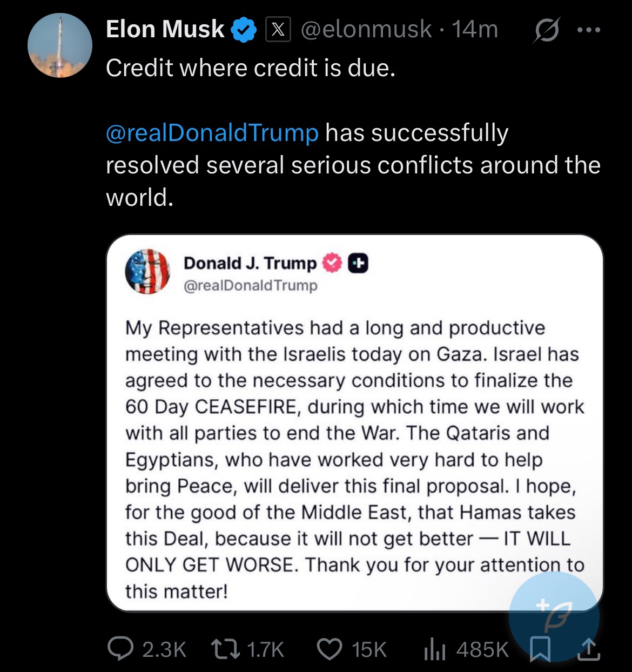The height and width of the screenshot is (672, 632).
Task: Like the post with the heart icon
Action: click(329, 649)
